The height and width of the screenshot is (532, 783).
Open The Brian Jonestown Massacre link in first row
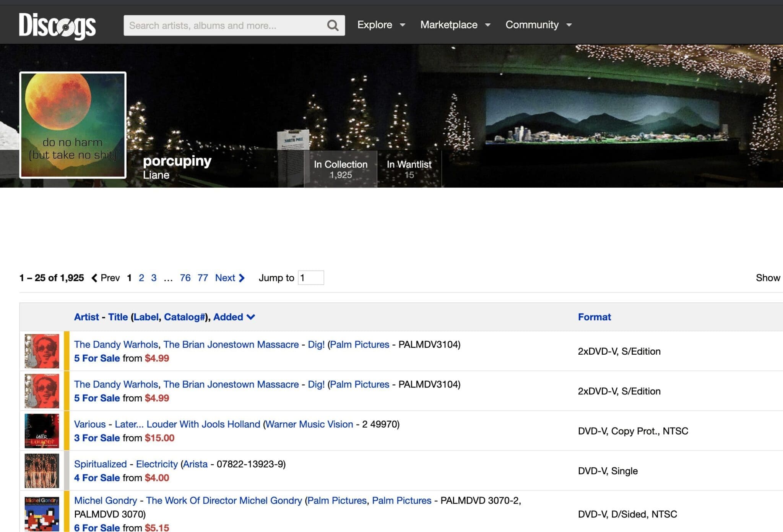pos(231,344)
